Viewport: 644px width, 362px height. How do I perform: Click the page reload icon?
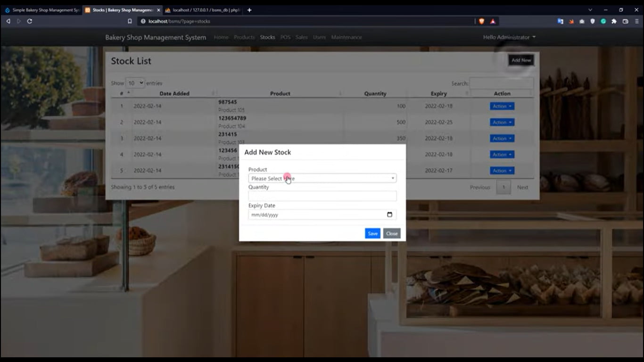[29, 21]
